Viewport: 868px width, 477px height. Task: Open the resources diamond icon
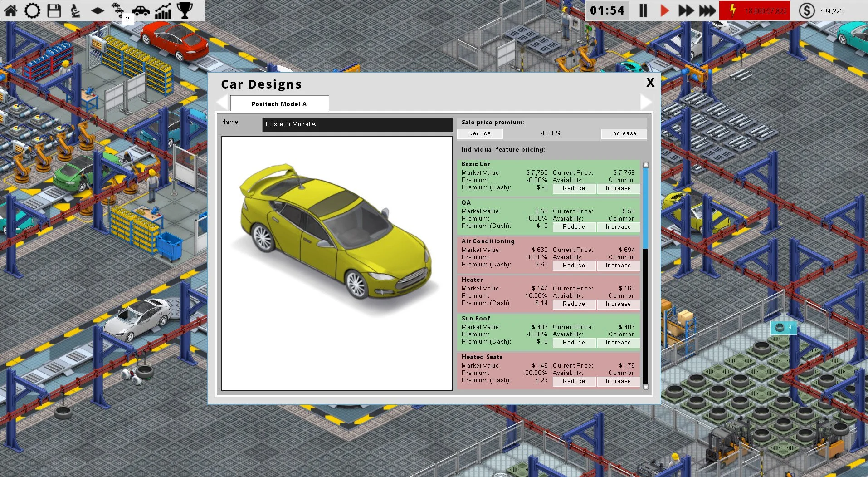pos(98,10)
